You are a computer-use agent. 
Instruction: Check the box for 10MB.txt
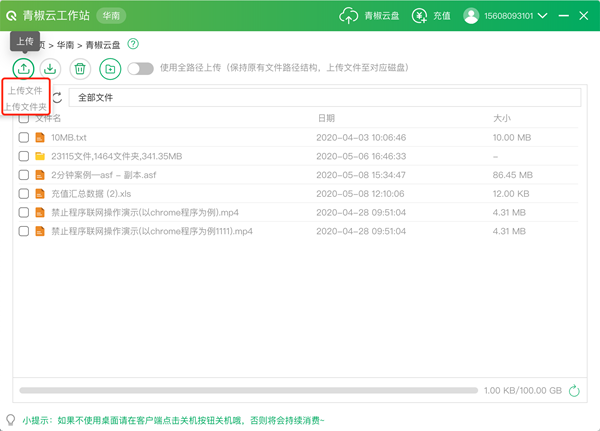click(23, 137)
